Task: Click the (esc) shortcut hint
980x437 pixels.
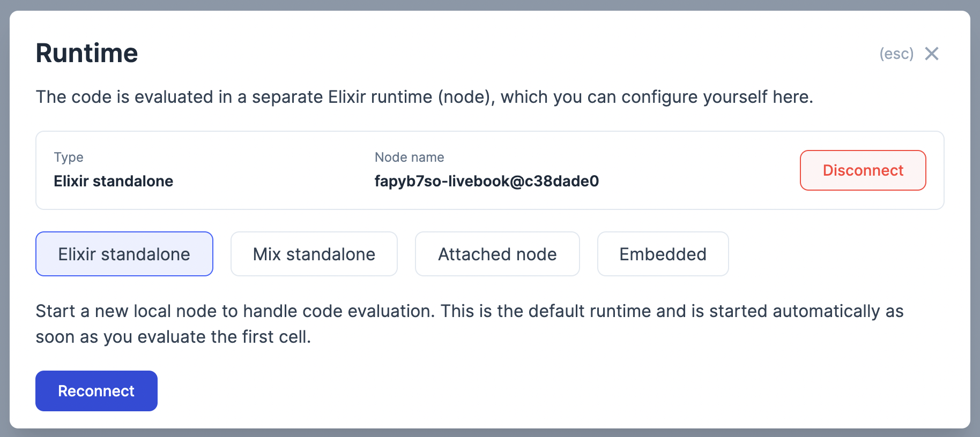Action: click(x=896, y=54)
